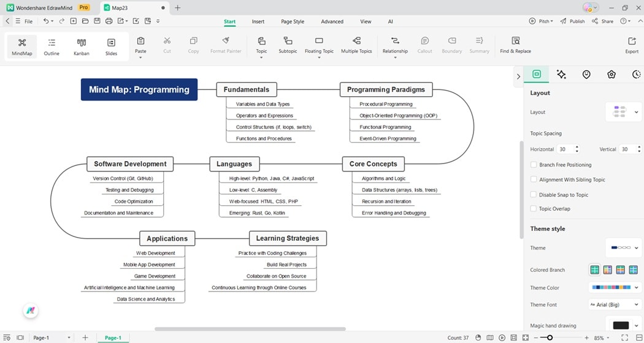The height and width of the screenshot is (343, 644).
Task: Click the Callout tool
Action: point(424,45)
